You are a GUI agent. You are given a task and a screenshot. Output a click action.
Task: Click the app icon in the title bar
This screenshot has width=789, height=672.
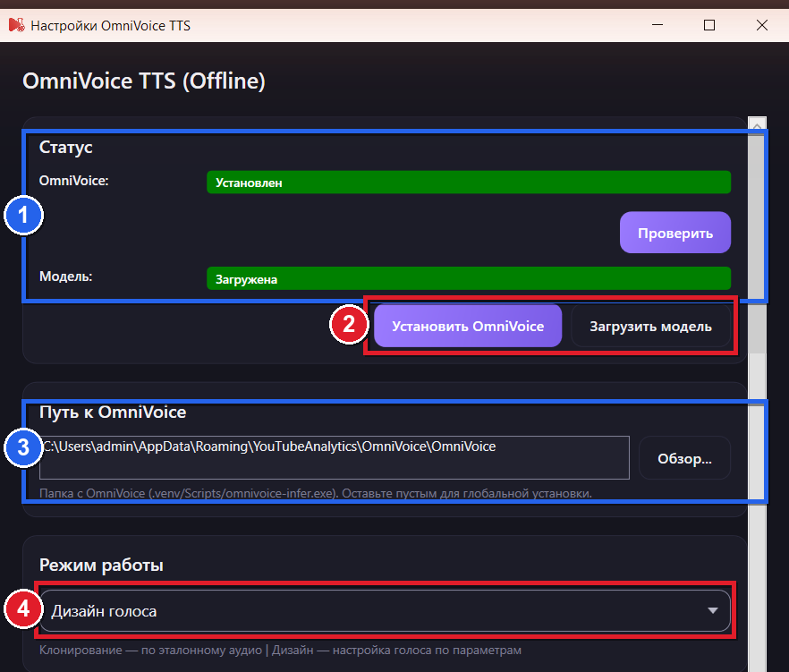click(x=17, y=25)
